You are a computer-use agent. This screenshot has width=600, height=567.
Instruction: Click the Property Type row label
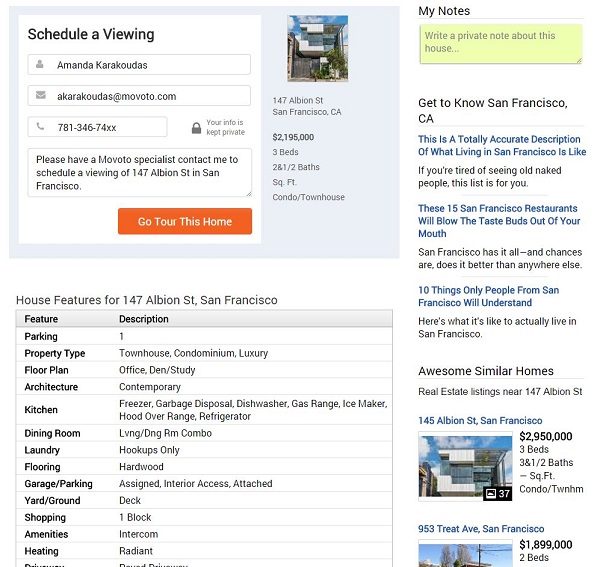click(55, 353)
